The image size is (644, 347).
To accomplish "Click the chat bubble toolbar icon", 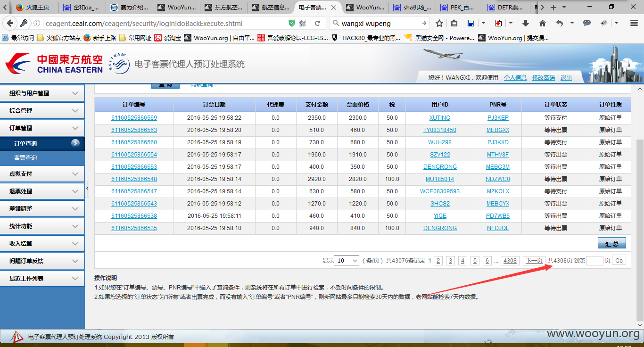I will pyautogui.click(x=587, y=23).
